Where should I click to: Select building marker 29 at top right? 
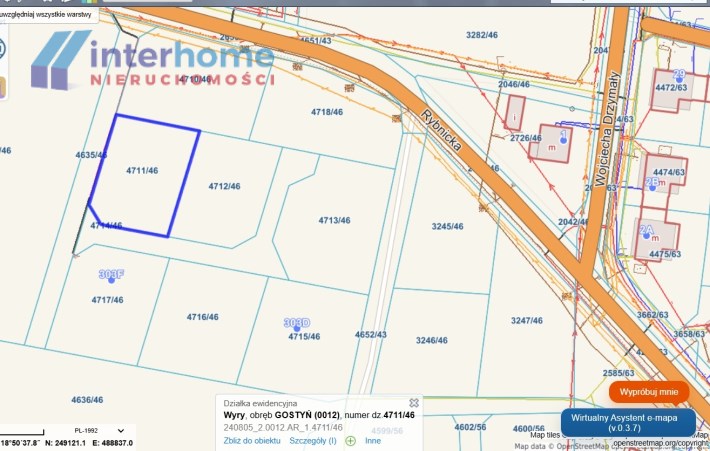click(x=678, y=76)
